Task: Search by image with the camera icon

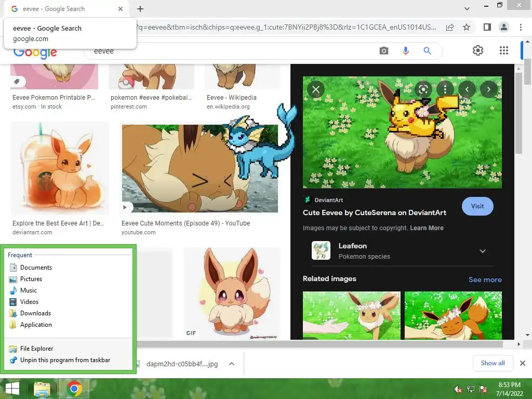Action: point(384,51)
